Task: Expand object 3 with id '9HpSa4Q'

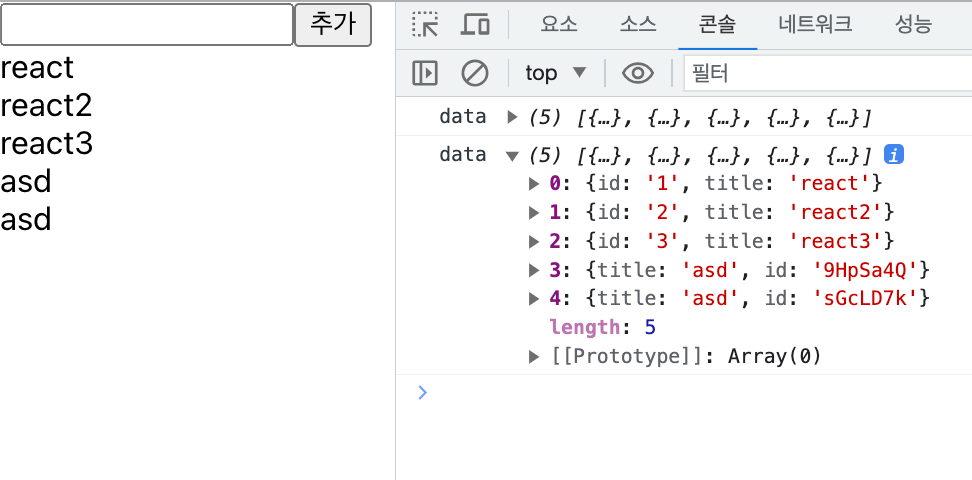Action: [534, 270]
